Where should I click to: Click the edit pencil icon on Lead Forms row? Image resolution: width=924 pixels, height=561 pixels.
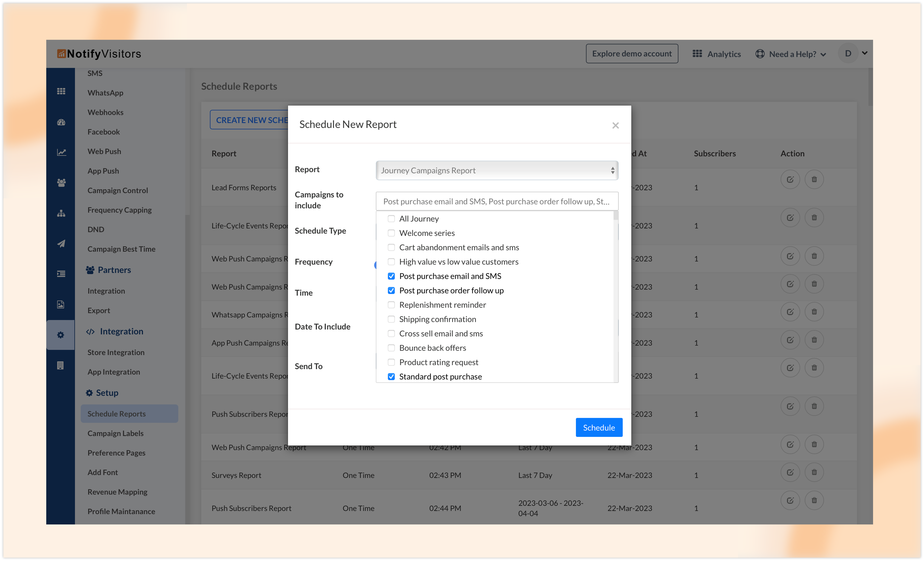tap(790, 179)
